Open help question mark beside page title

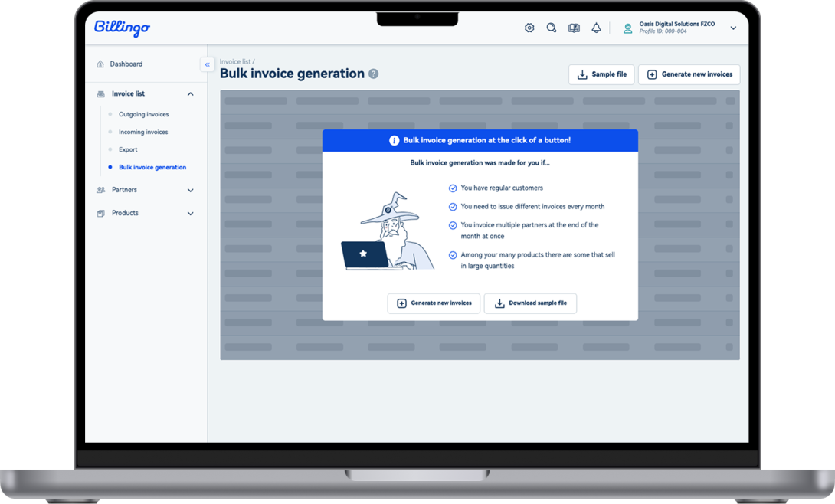point(374,74)
